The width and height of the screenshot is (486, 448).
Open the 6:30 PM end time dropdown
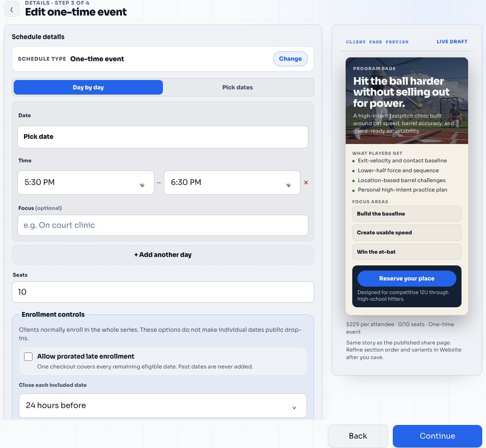(232, 183)
